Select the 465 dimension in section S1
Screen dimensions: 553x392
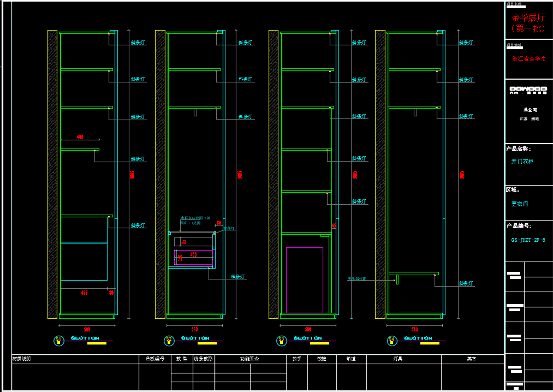tap(84, 293)
